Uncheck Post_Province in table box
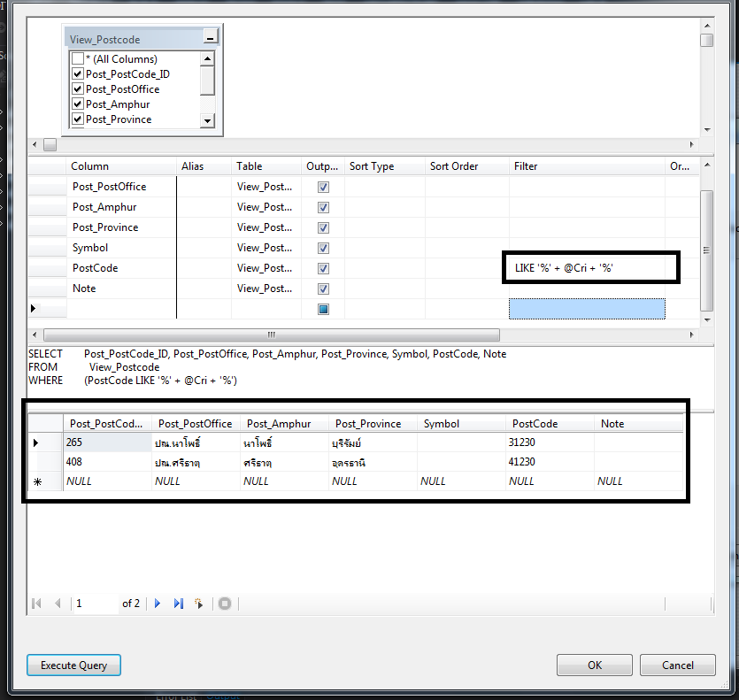 tap(78, 119)
